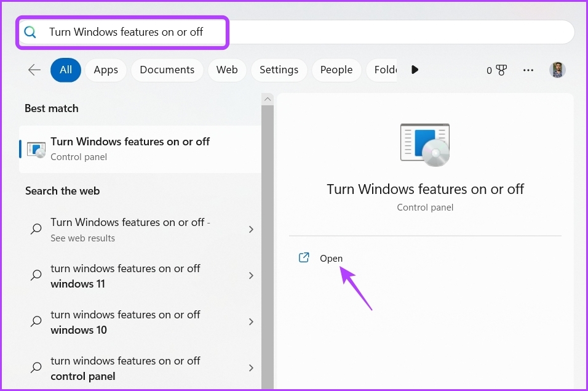Image resolution: width=588 pixels, height=391 pixels.
Task: Click the Windows features icon in Best match
Action: pos(36,150)
